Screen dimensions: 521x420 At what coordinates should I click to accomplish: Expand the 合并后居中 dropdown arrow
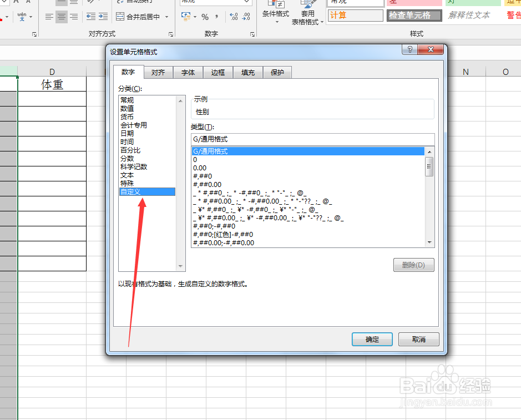coord(166,17)
